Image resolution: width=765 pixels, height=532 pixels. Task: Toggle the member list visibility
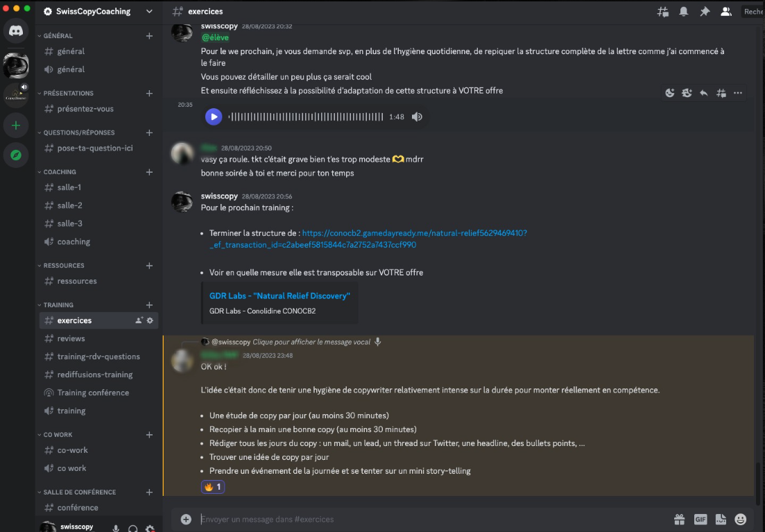point(726,12)
